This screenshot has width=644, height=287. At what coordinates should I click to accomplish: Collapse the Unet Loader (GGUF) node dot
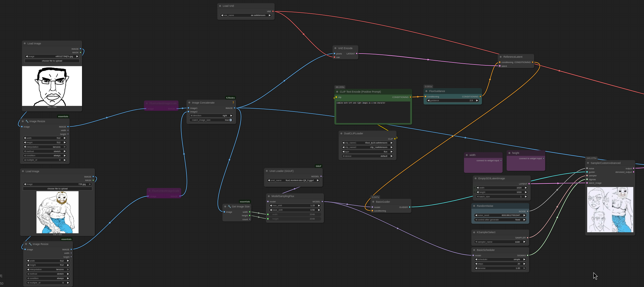[x=267, y=171]
